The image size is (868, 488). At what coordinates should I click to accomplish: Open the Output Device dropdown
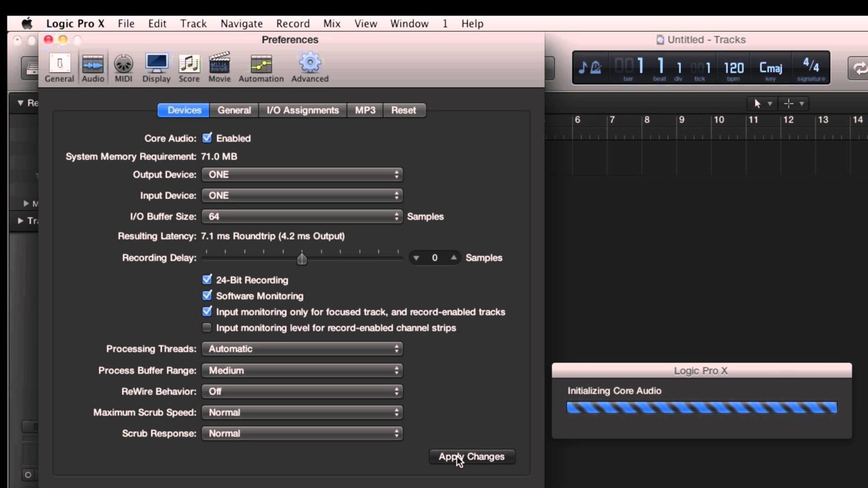(x=302, y=175)
